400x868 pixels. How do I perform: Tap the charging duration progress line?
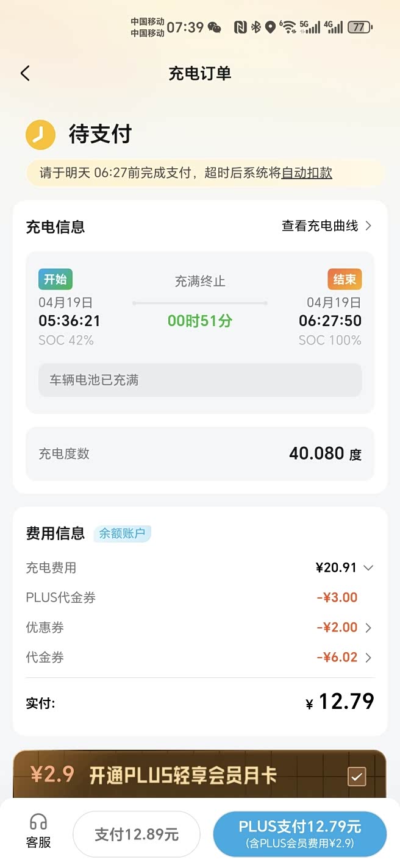coord(200,303)
